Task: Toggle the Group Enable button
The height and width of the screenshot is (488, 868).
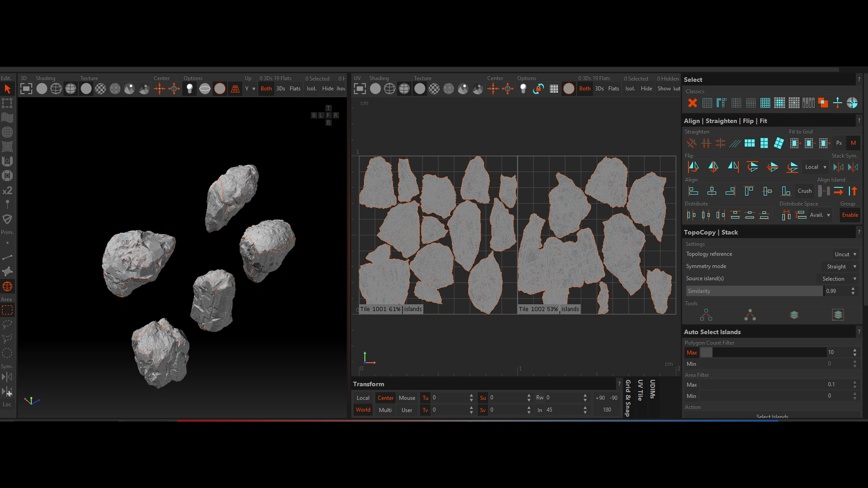Action: click(849, 215)
